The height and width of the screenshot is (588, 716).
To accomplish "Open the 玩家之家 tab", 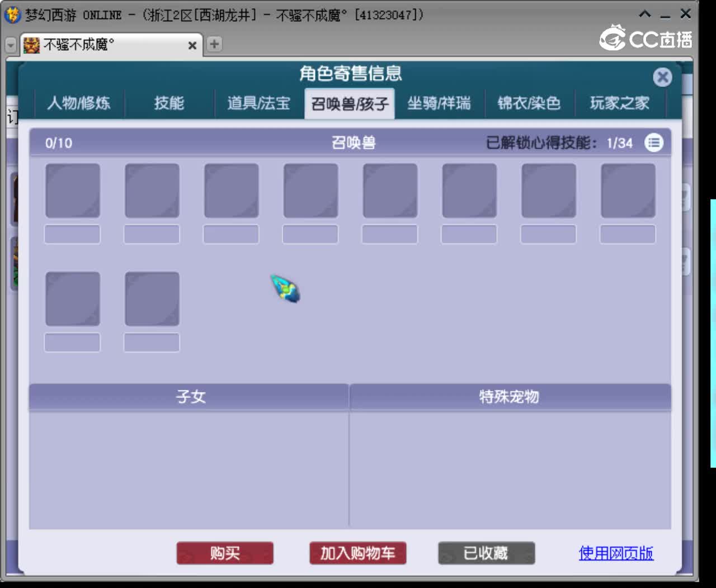I will (620, 103).
